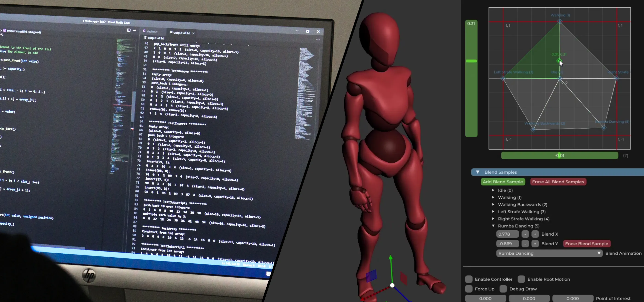Select the Blend Animation dropdown
Image resolution: width=644 pixels, height=302 pixels.
pos(549,253)
